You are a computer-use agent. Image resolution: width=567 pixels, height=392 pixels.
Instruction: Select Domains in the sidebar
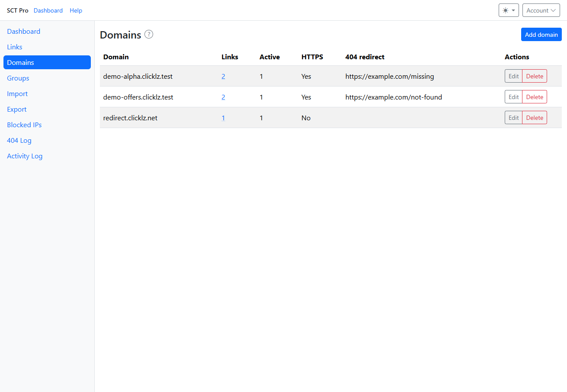point(47,62)
